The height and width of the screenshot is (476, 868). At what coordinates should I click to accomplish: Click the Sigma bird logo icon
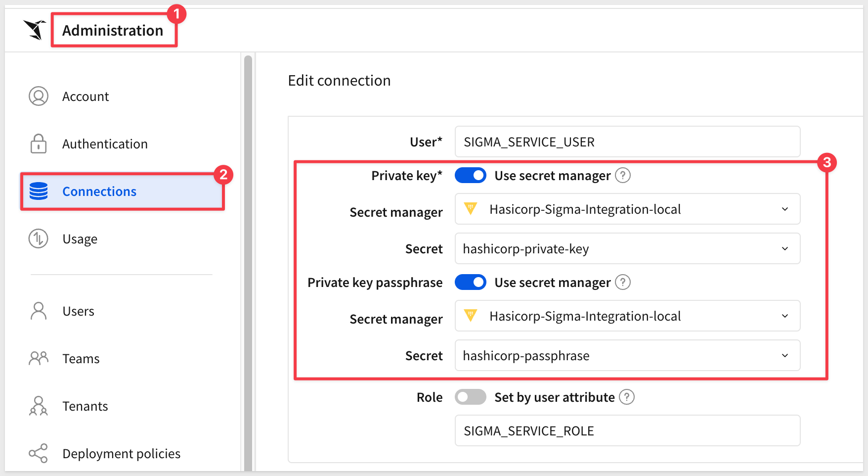pos(35,30)
